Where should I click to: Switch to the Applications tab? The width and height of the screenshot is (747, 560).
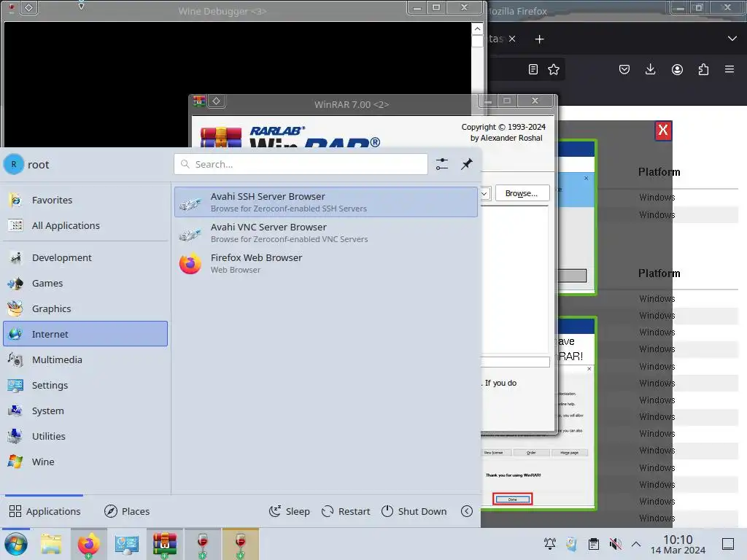pyautogui.click(x=44, y=511)
